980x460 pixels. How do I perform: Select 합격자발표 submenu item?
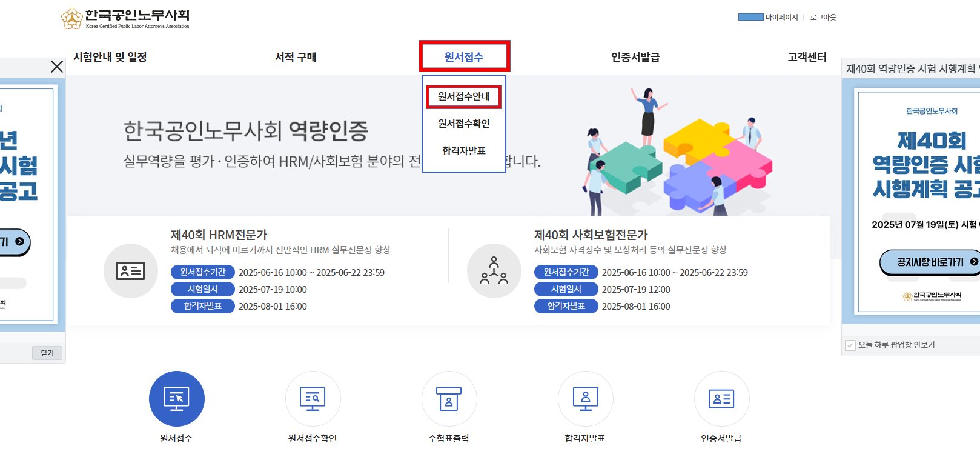[464, 151]
